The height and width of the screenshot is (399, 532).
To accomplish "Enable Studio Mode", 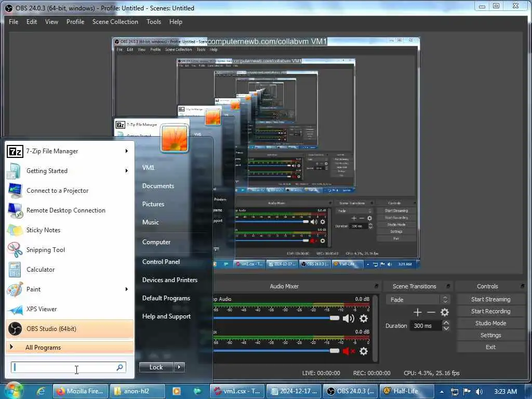I will 490,323.
